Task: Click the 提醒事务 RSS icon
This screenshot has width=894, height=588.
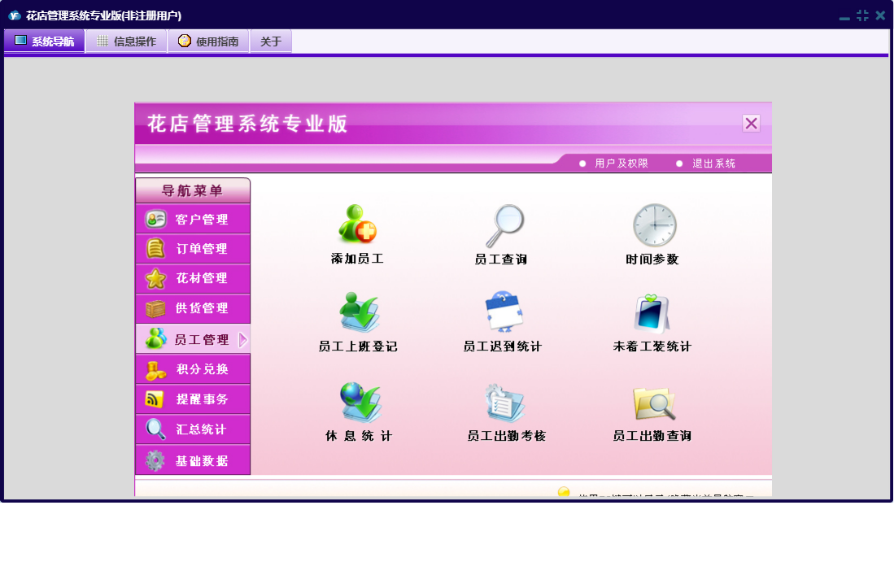Action: point(154,399)
